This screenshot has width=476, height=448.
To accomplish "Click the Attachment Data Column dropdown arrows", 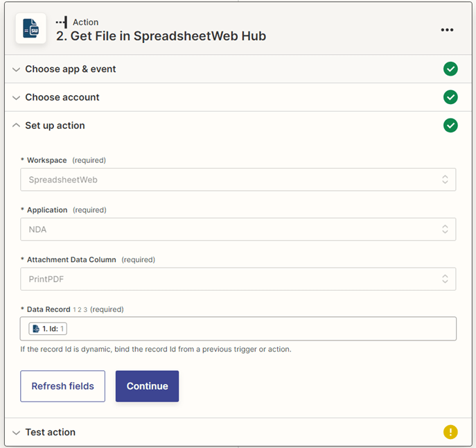I will [445, 279].
